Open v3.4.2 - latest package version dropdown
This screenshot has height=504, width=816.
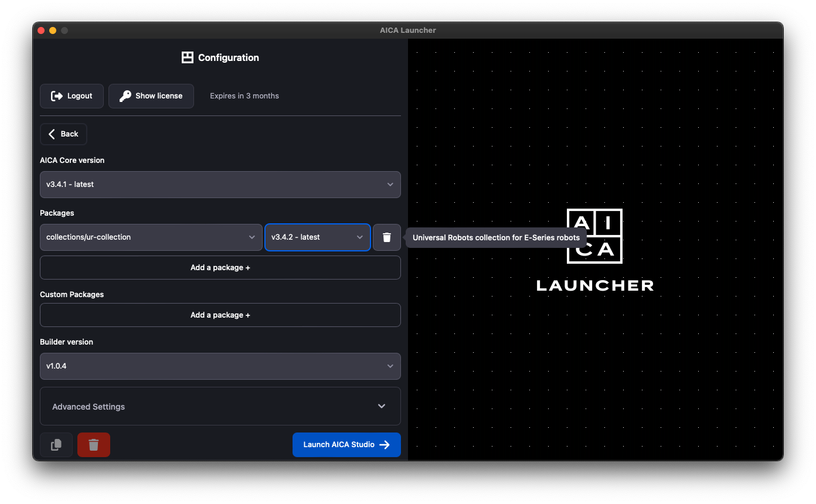point(318,237)
